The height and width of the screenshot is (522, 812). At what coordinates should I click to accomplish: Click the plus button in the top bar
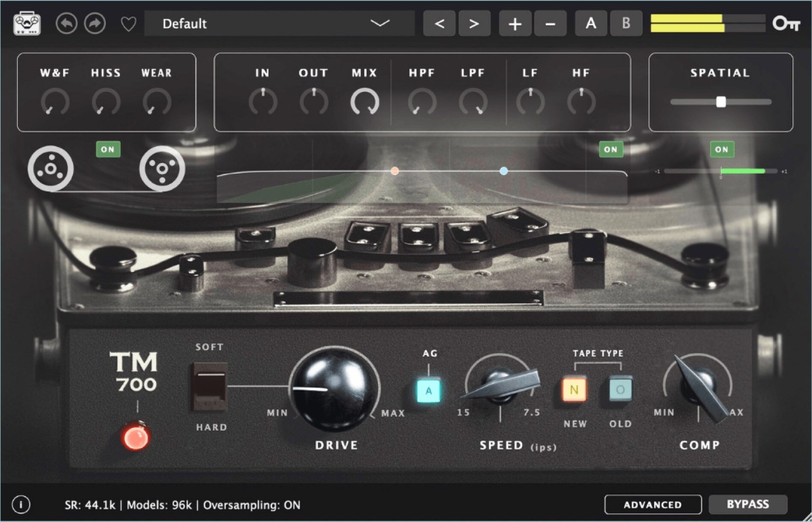(515, 24)
